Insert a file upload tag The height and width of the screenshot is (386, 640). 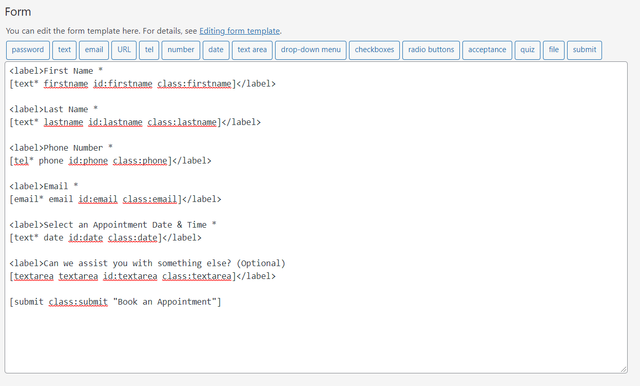coord(554,50)
